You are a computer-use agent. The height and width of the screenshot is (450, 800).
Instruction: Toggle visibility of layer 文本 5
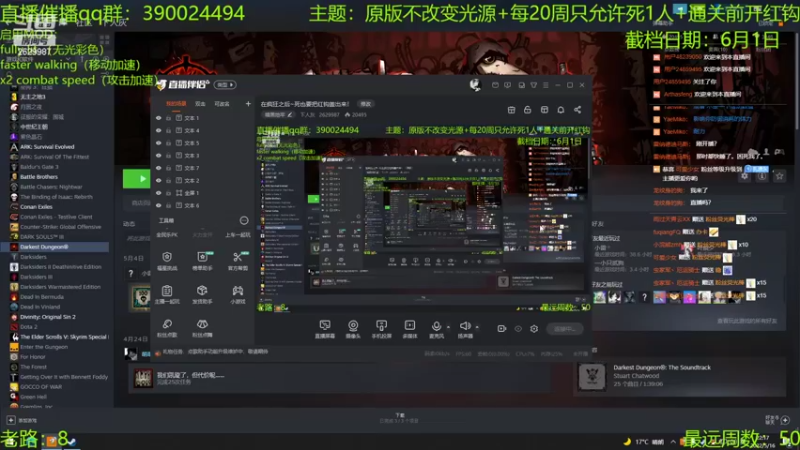tap(159, 143)
